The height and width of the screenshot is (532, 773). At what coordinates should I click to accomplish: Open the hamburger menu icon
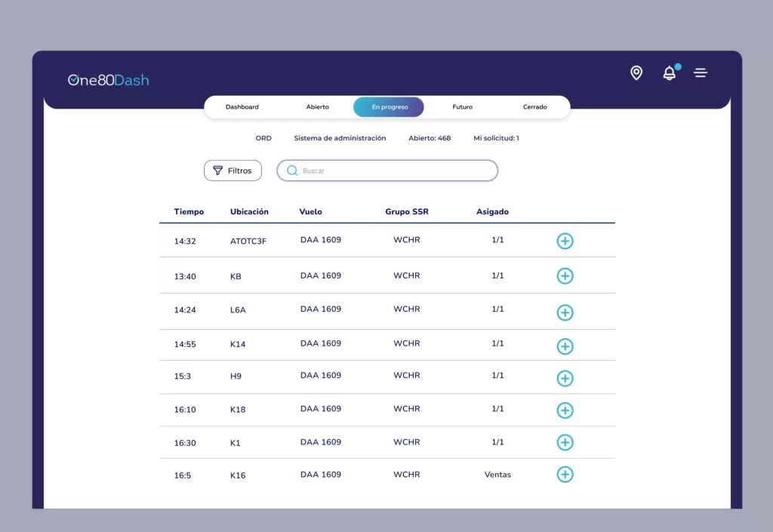click(x=701, y=73)
